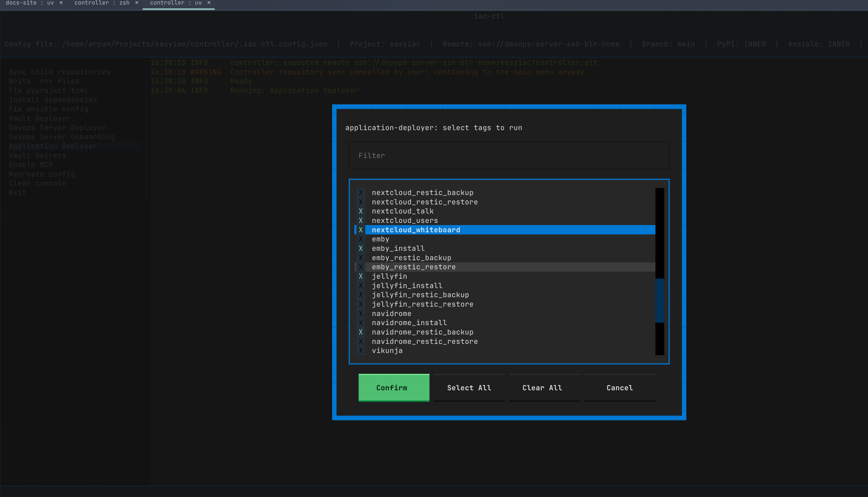Cancel the tag selection dialog
The height and width of the screenshot is (497, 868).
point(620,388)
